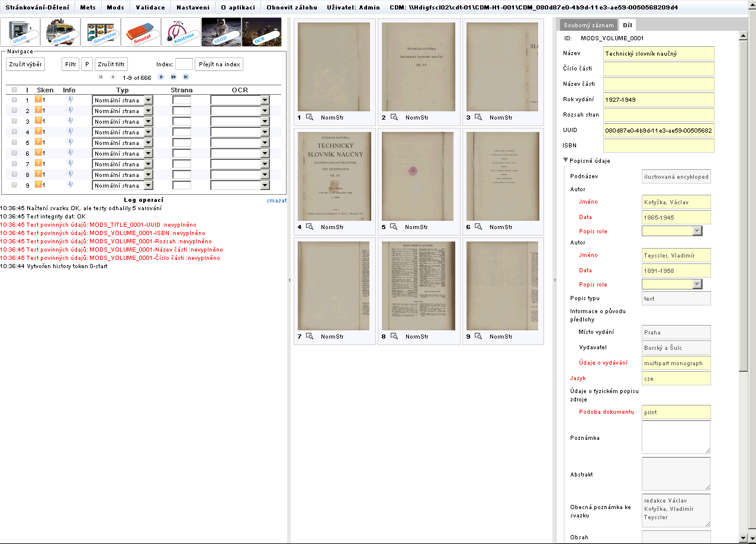Click the smazat link in log

(x=276, y=200)
